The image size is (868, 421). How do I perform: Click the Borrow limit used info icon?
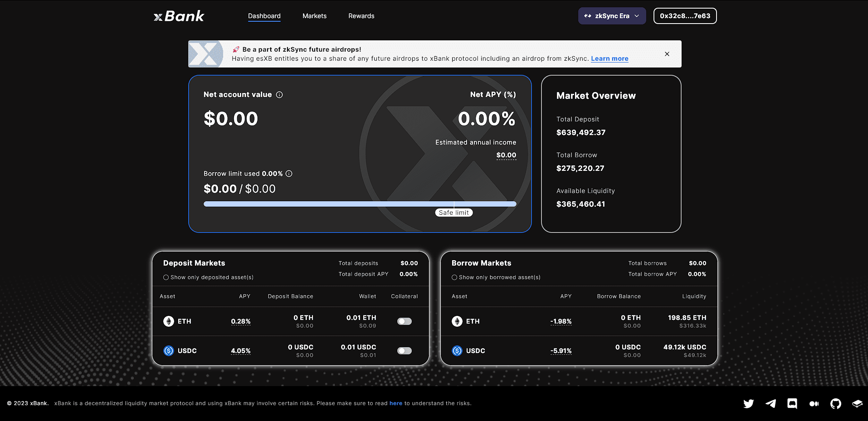tap(289, 174)
